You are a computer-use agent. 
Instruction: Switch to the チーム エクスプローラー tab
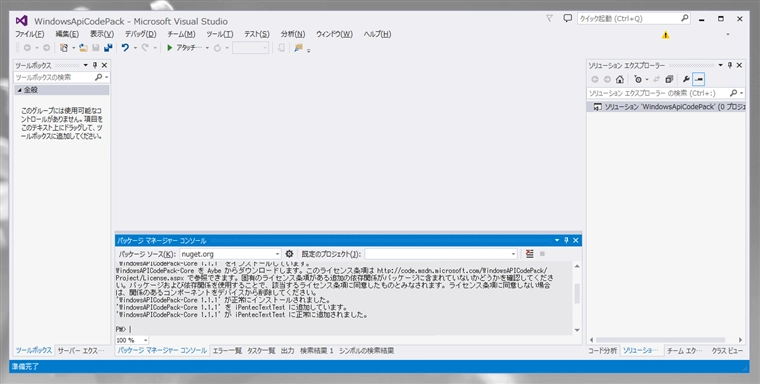click(x=684, y=351)
